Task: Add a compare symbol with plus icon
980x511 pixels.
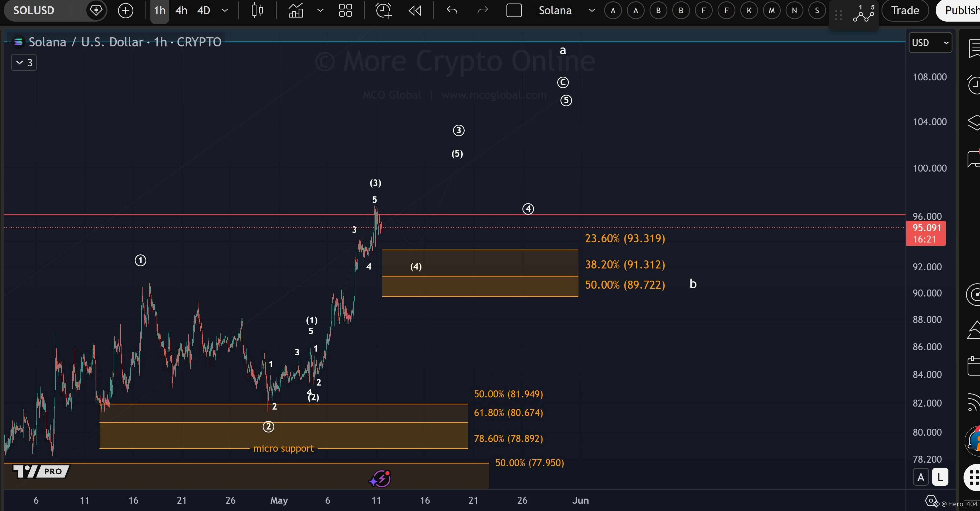Action: (x=126, y=10)
